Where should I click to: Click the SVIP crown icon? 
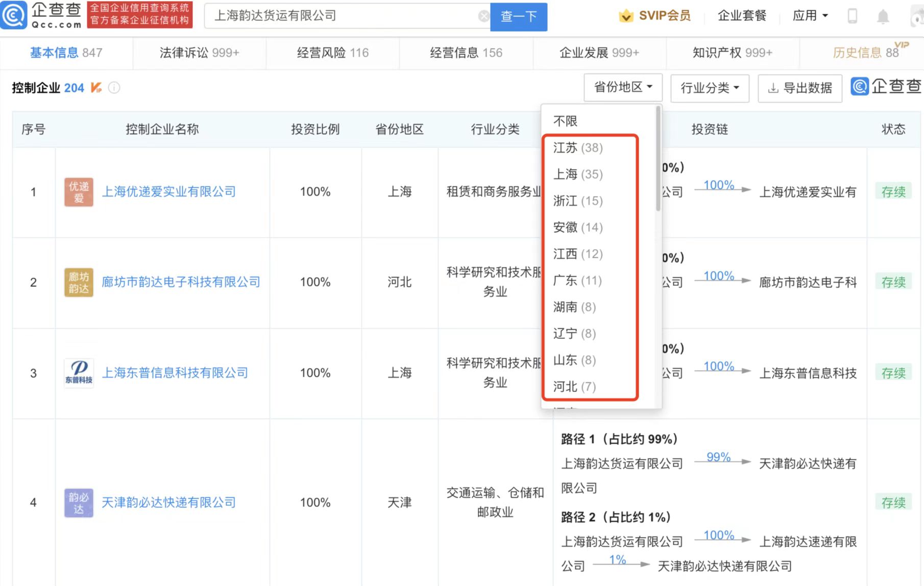(626, 16)
